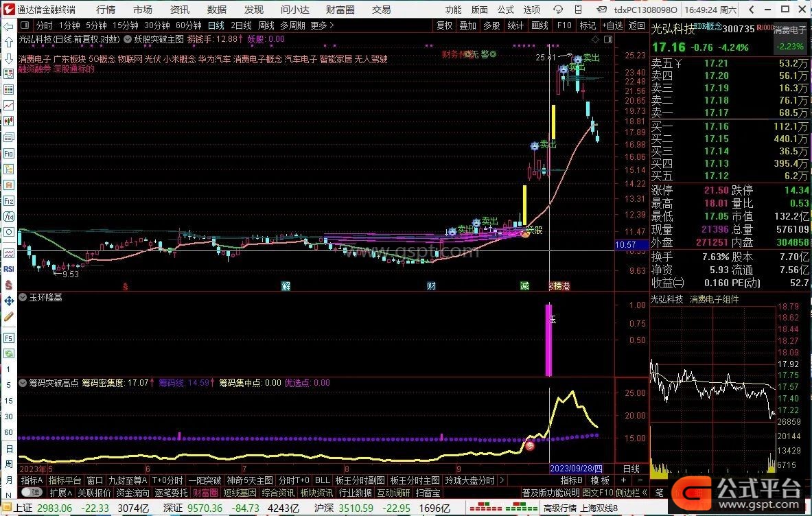Switch to the 周线 period tab

(x=266, y=25)
